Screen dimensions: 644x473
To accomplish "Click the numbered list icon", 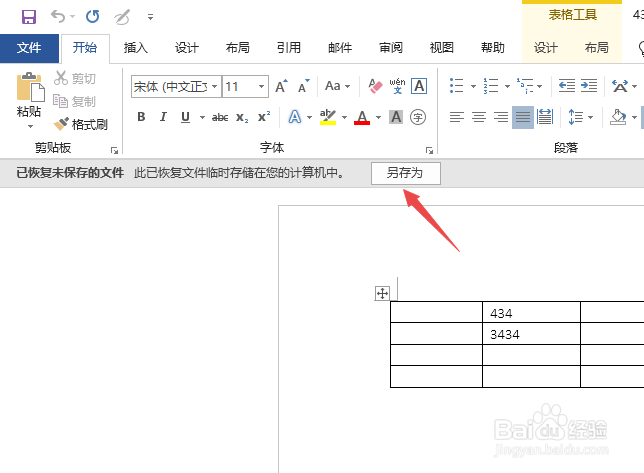I will [490, 86].
